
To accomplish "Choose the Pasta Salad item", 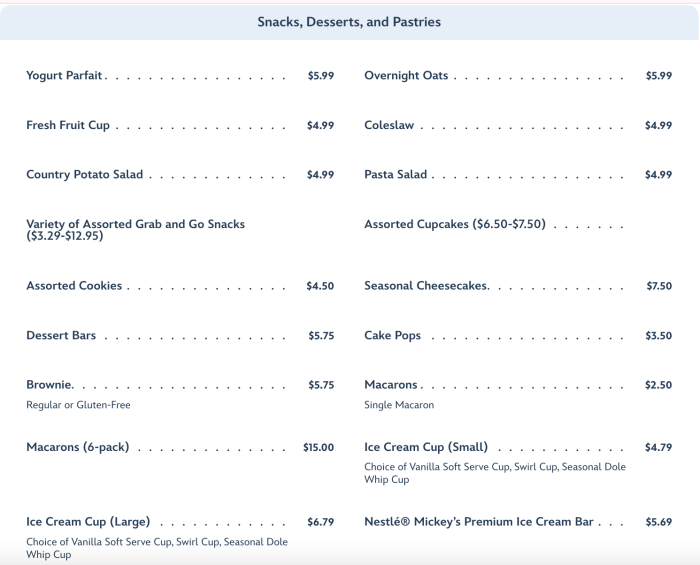I will coord(396,175).
